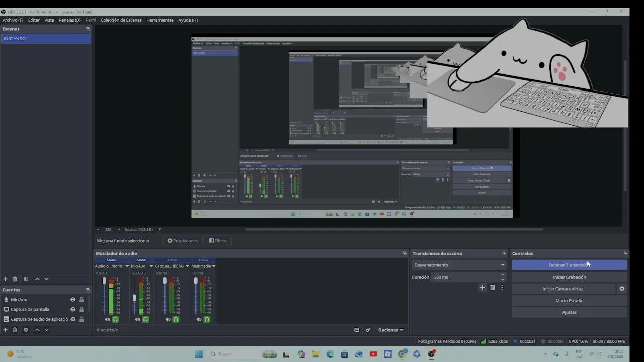The height and width of the screenshot is (362, 644).
Task: Move scene down arrow in Escenas panel
Action: 46,279
